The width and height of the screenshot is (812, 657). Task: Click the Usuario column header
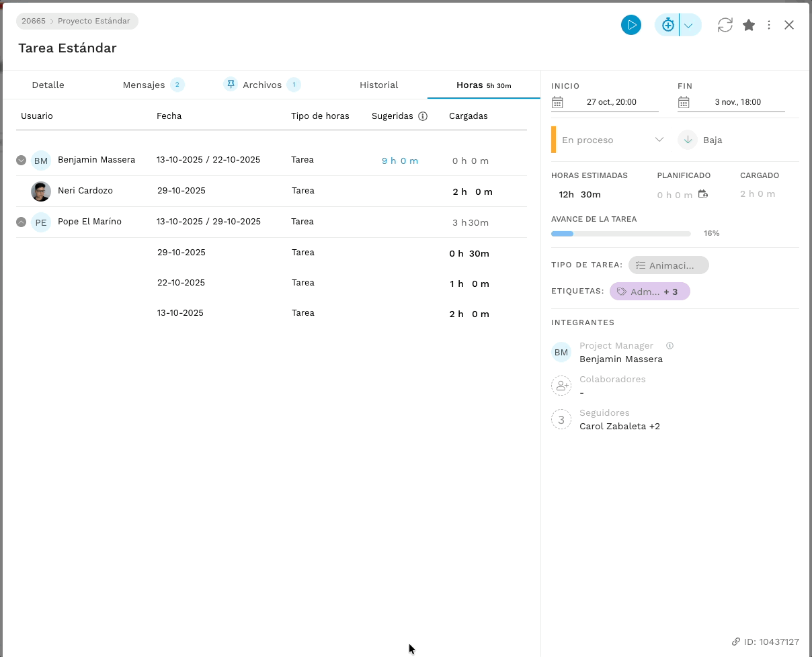coord(37,116)
